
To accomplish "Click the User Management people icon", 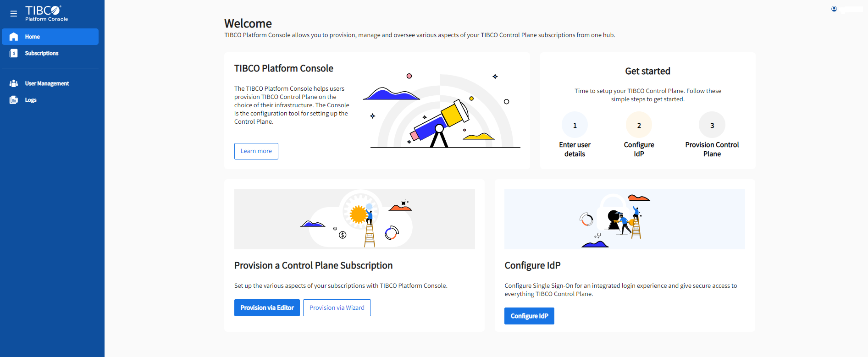I will click(14, 83).
